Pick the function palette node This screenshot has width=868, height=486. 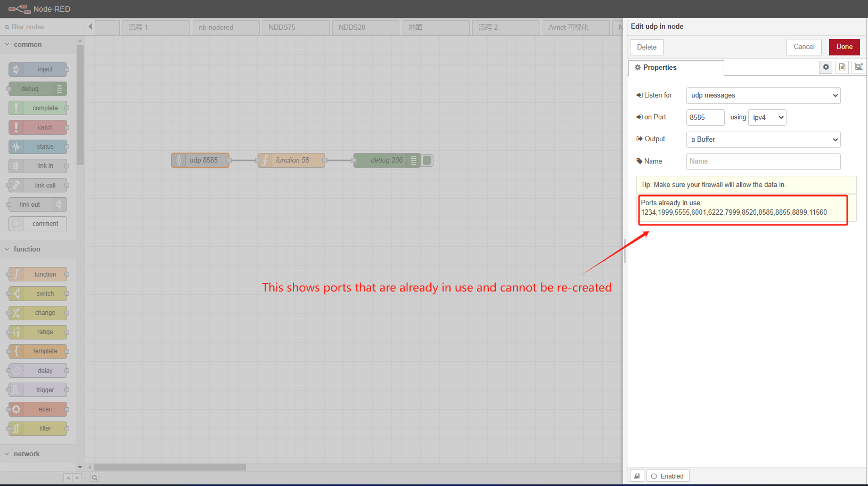point(38,274)
